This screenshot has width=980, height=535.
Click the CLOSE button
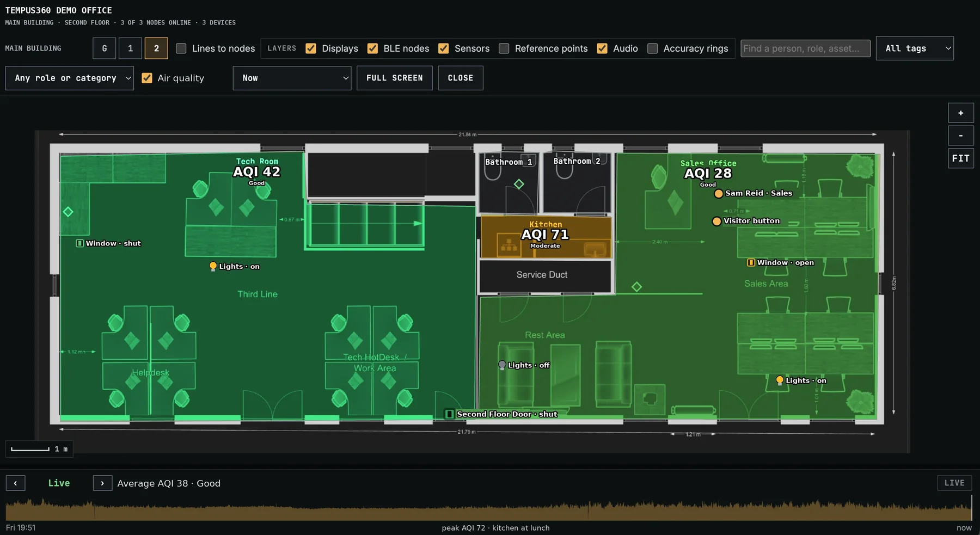(x=461, y=78)
